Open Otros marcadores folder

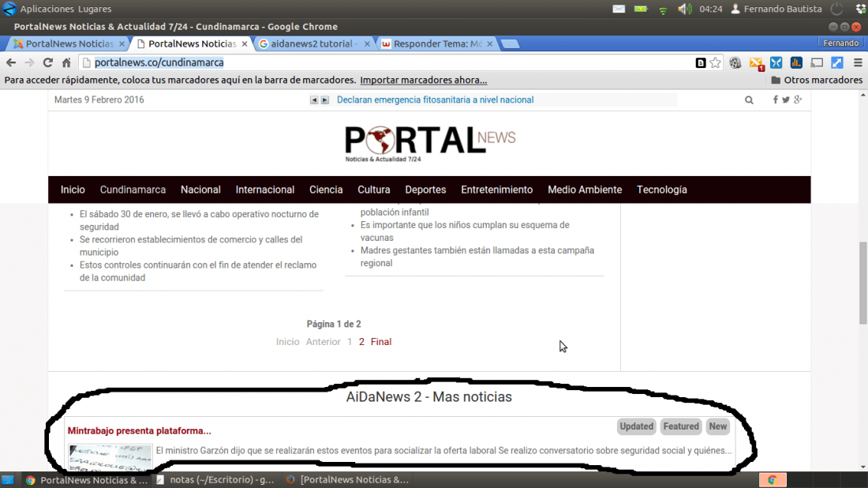(x=817, y=81)
